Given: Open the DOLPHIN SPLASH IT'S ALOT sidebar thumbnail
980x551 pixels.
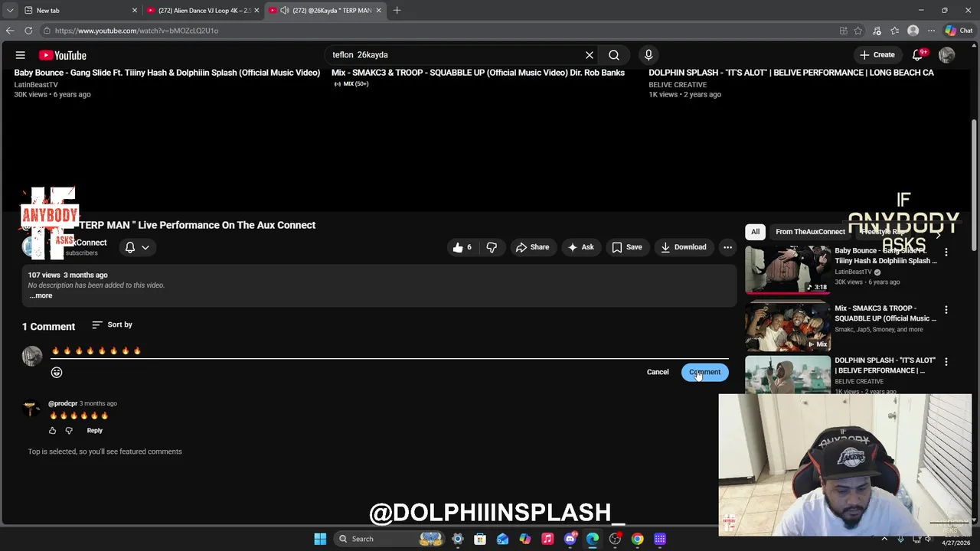Looking at the screenshot, I should click(x=788, y=375).
